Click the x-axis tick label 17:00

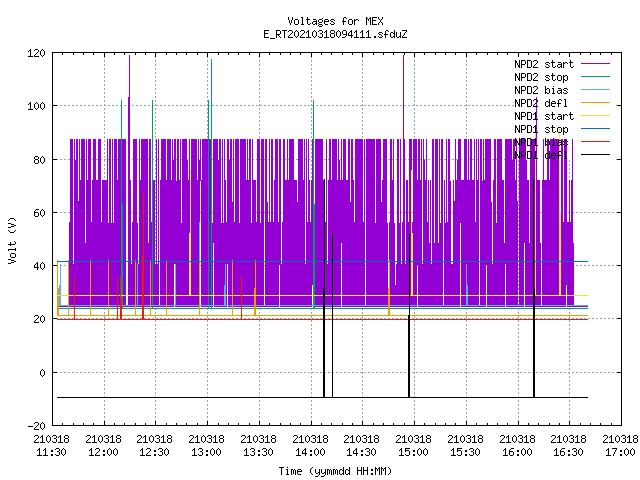pos(620,452)
